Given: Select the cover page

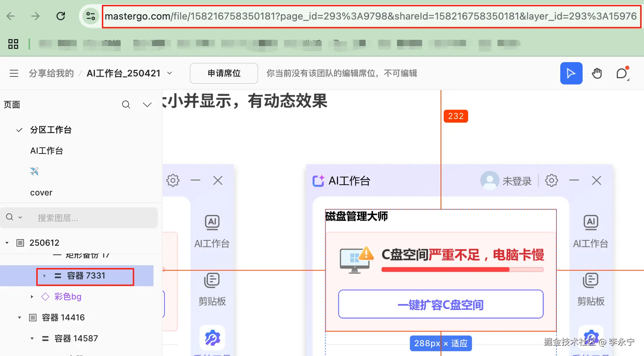Looking at the screenshot, I should (41, 193).
